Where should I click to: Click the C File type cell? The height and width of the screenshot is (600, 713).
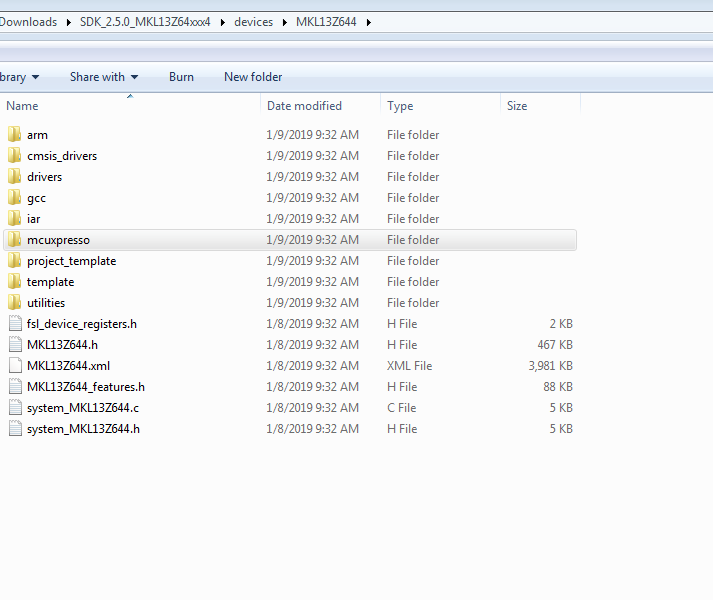click(x=402, y=408)
